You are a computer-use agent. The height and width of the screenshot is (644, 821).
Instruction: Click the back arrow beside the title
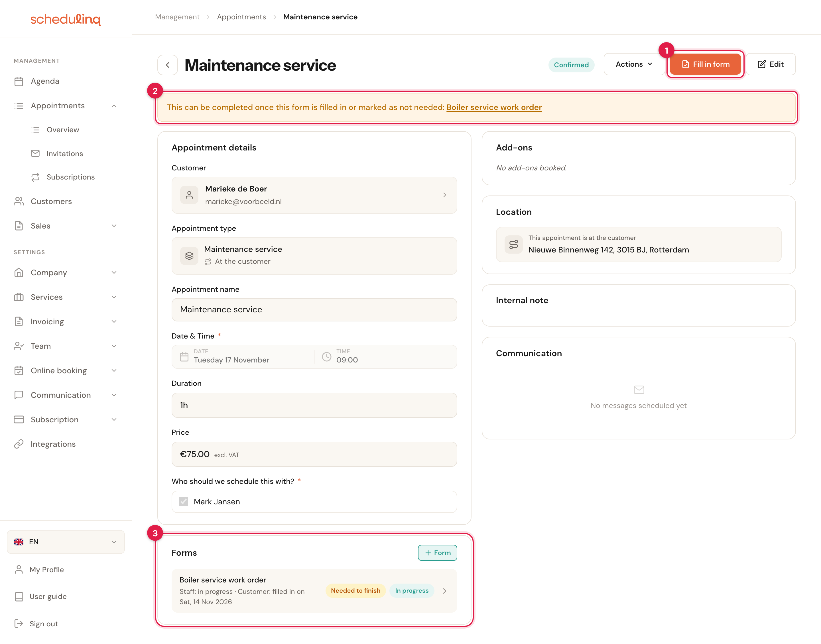168,65
